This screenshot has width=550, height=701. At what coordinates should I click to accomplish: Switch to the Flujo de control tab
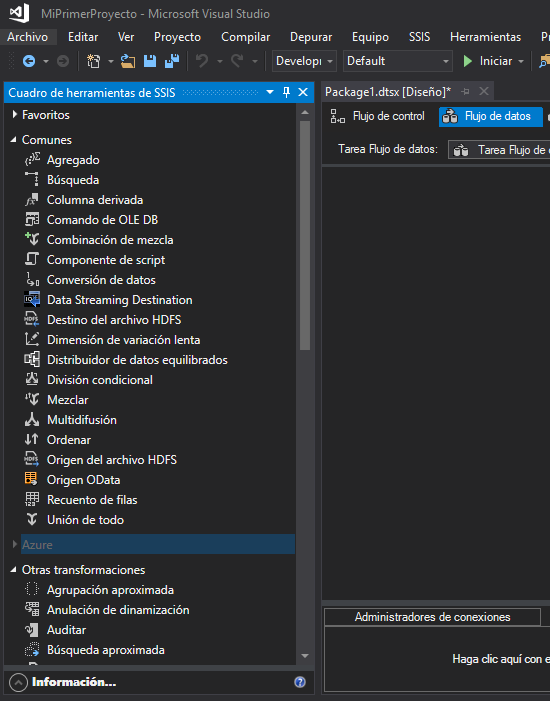coord(378,116)
